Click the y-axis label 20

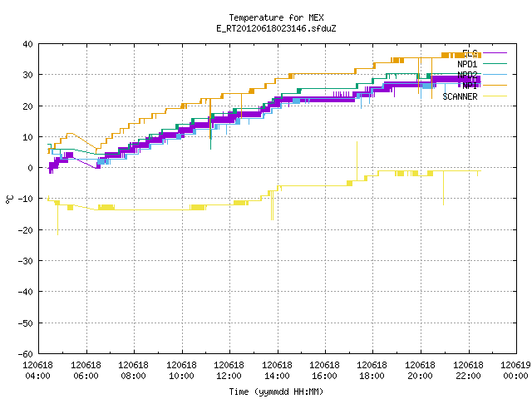point(27,106)
